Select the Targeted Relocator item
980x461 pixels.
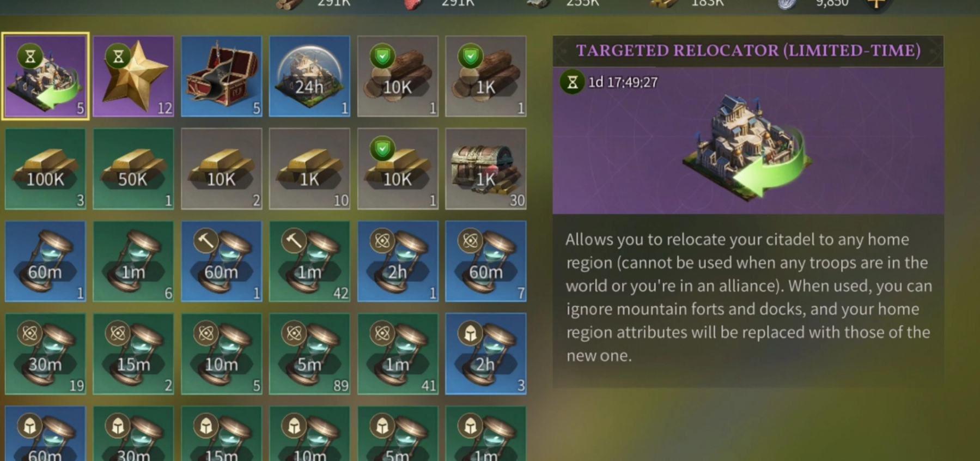[x=45, y=76]
